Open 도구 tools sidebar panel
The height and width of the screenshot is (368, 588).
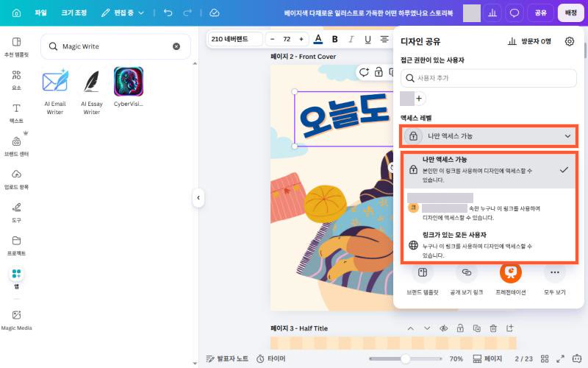pos(16,212)
